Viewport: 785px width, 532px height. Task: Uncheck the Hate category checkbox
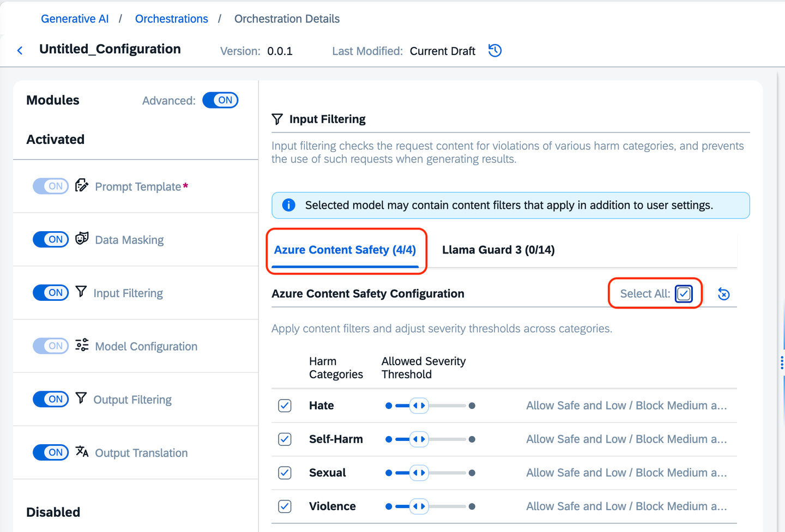pos(285,406)
